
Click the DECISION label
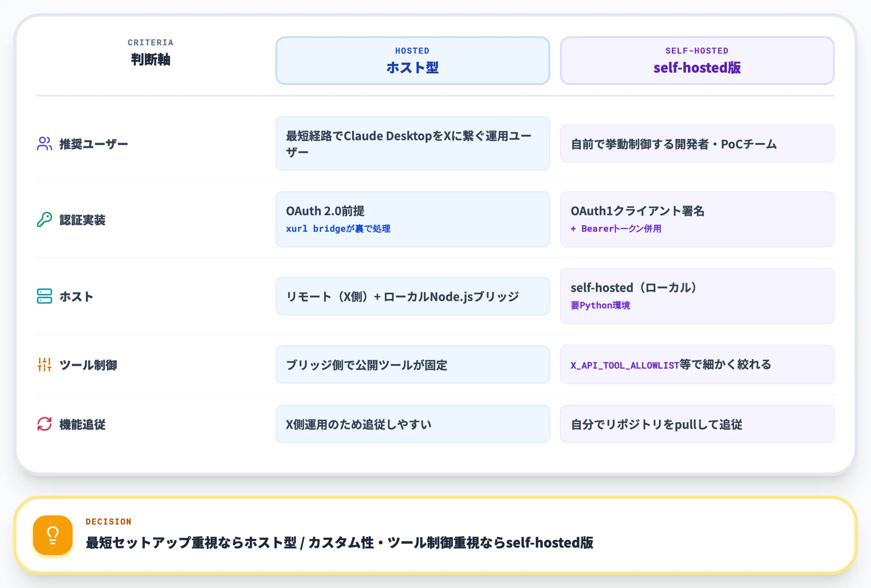click(108, 522)
